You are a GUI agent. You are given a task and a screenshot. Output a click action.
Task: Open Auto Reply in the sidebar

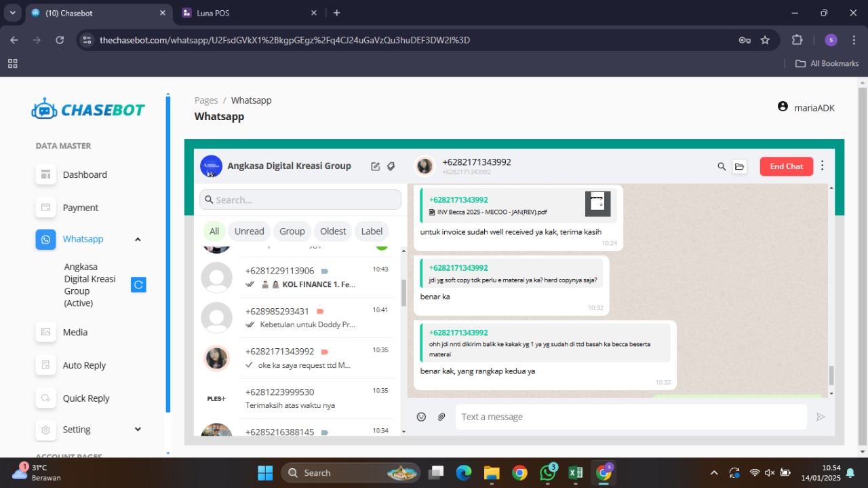coord(84,365)
